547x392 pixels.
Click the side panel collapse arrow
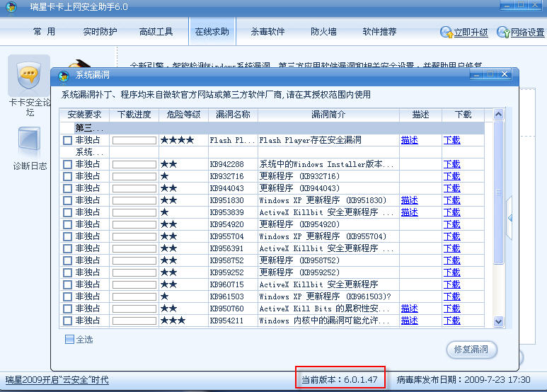509,218
